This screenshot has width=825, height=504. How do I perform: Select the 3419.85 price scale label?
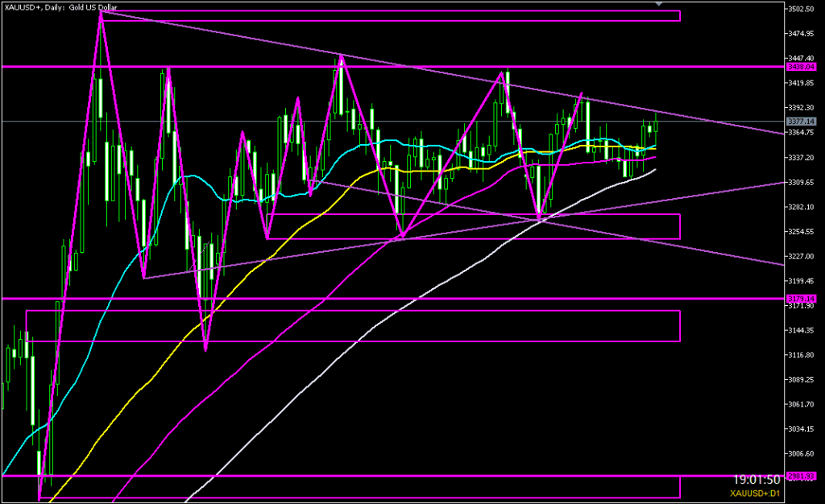click(802, 83)
